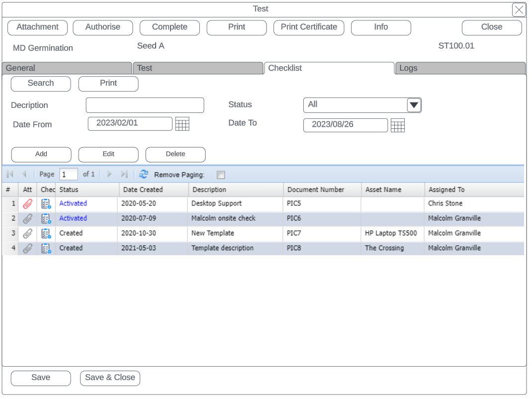The image size is (532, 399).
Task: Jump to last page in the grid pager
Action: click(124, 174)
